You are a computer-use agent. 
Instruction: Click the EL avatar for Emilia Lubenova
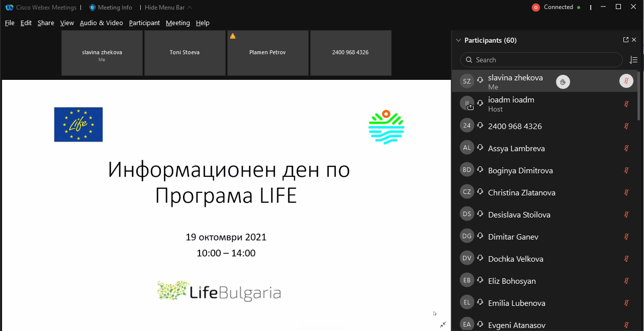click(467, 302)
